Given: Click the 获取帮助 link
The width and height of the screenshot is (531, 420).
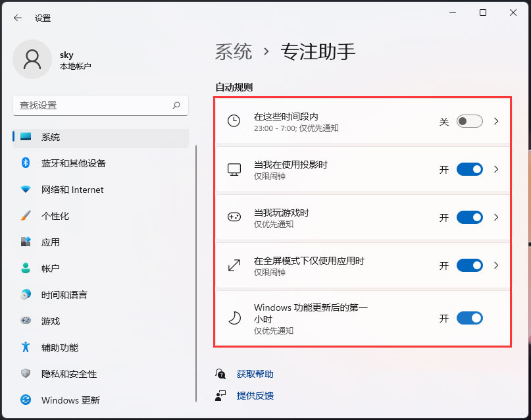Looking at the screenshot, I should (255, 374).
